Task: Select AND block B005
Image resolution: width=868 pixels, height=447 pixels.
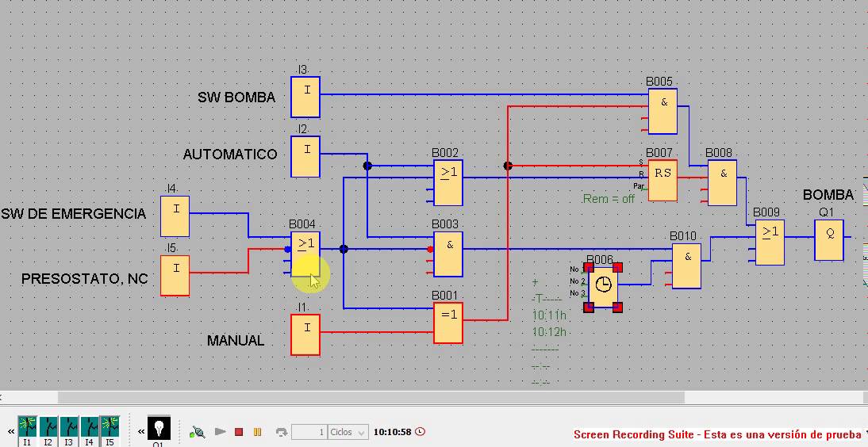Action: (663, 111)
